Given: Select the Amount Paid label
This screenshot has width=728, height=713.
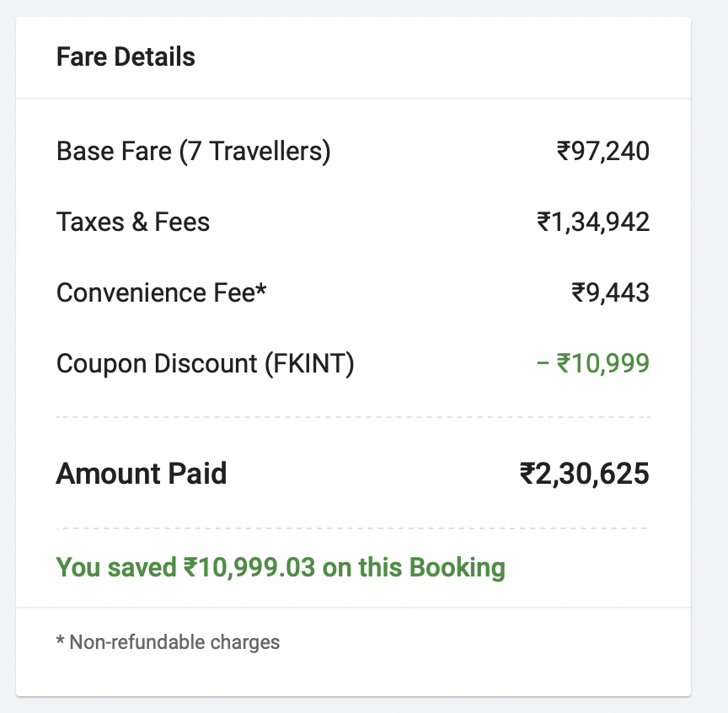Looking at the screenshot, I should coord(142,474).
